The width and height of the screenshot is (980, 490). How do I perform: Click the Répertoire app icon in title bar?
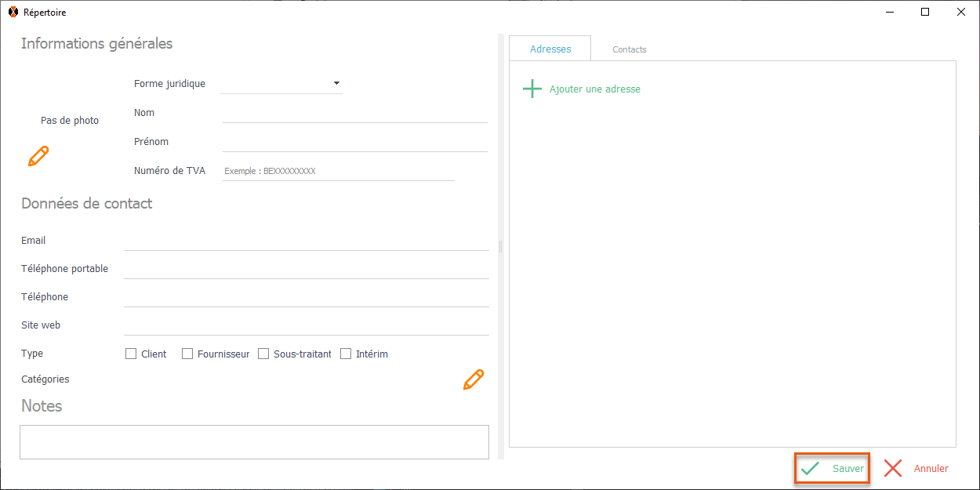tap(13, 13)
